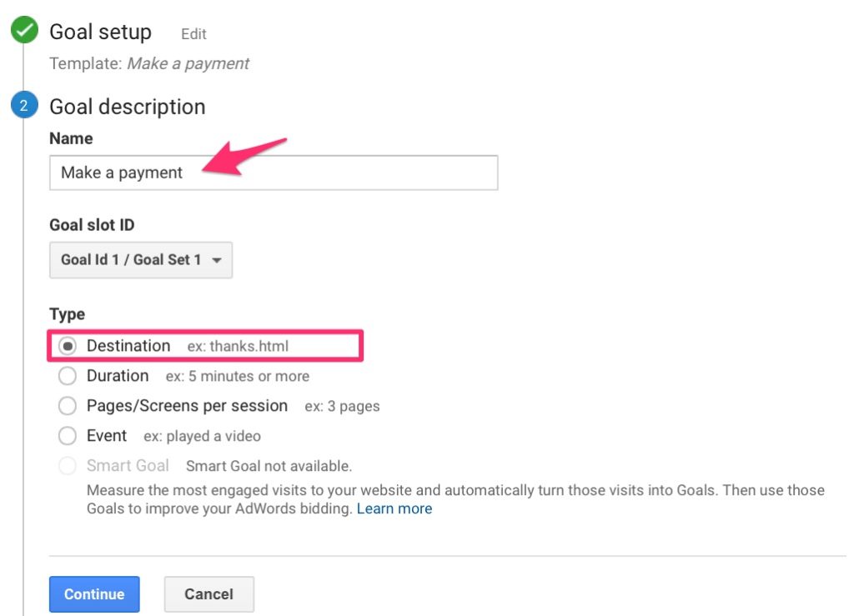Click the Goal setup section header

click(x=100, y=32)
